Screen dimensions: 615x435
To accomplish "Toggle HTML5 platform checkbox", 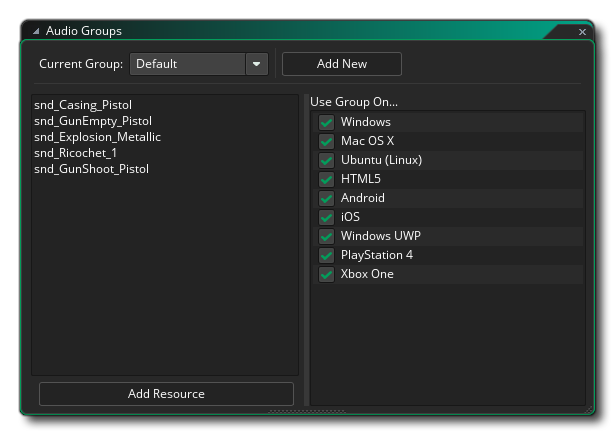I will pyautogui.click(x=326, y=179).
